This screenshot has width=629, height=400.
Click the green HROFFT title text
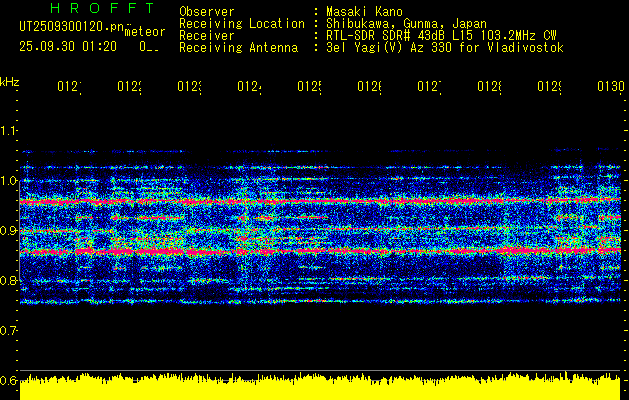click(102, 8)
